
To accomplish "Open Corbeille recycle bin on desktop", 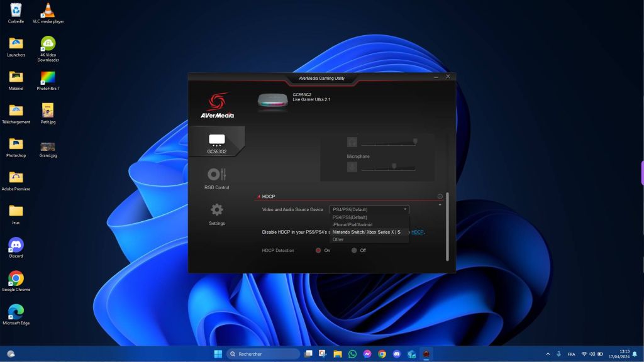I will [16, 13].
